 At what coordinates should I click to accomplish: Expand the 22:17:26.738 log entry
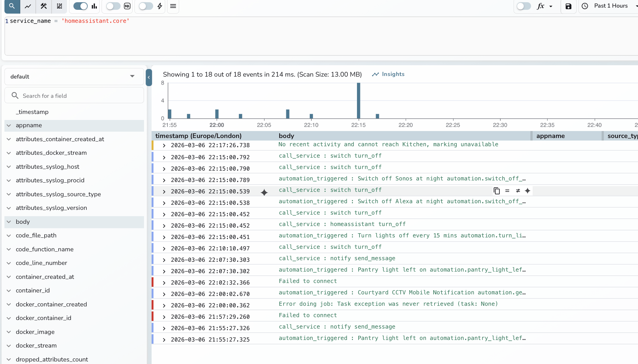[x=164, y=145]
